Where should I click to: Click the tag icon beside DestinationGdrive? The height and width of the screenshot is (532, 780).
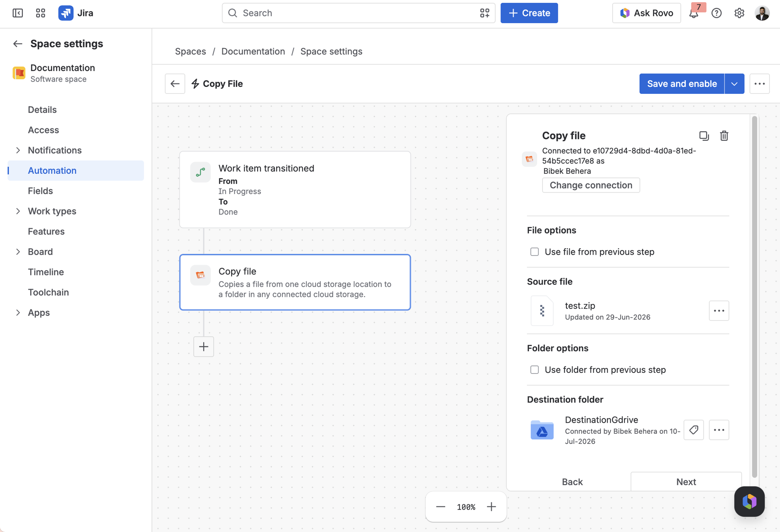(x=693, y=430)
